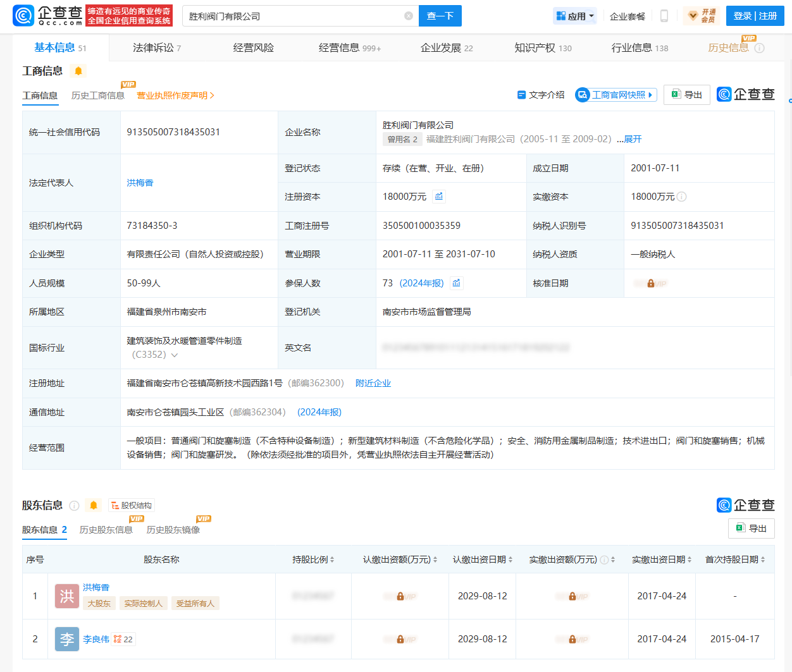Image resolution: width=792 pixels, height=672 pixels.
Task: Open legal representative 洪梅香 link
Action: tap(140, 183)
